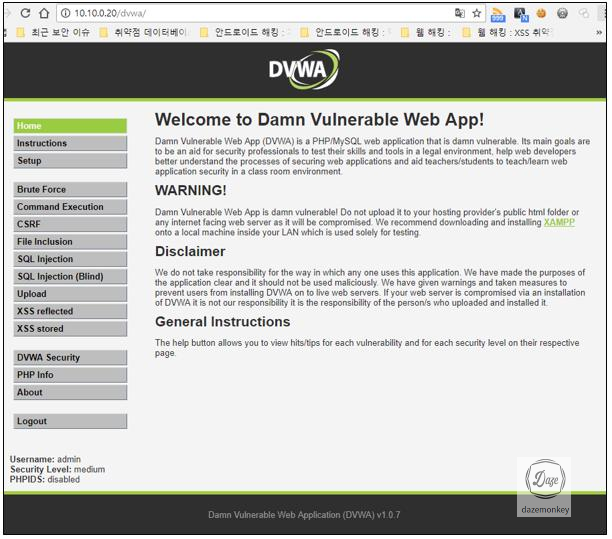The width and height of the screenshot is (612, 539).
Task: Open the gray round extension icon
Action: pos(562,14)
